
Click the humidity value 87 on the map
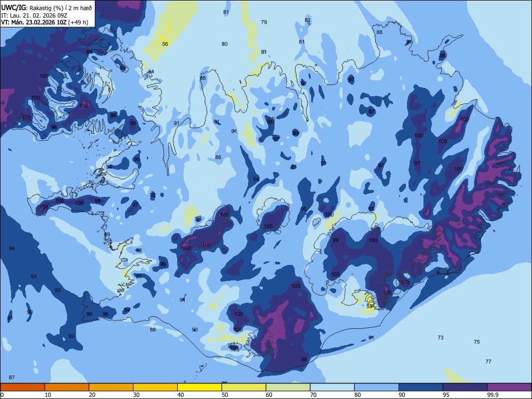[12, 378]
